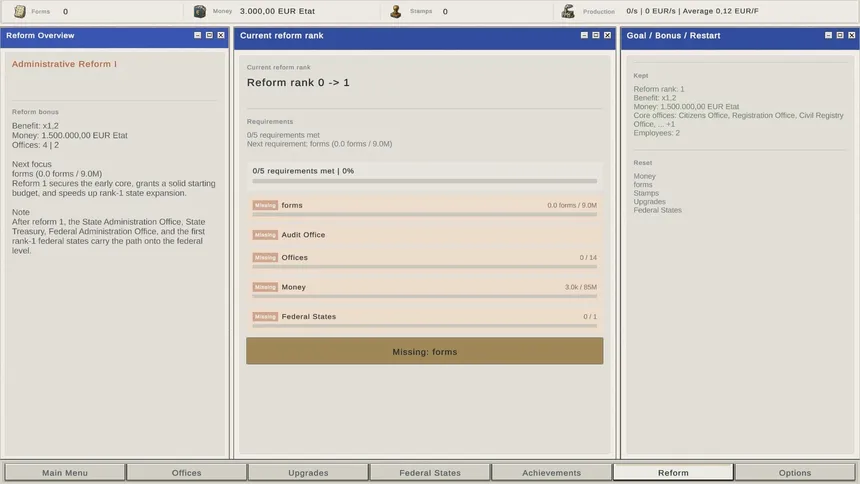The height and width of the screenshot is (484, 860).
Task: Click 'Federal States' in the Reset list
Action: (658, 210)
